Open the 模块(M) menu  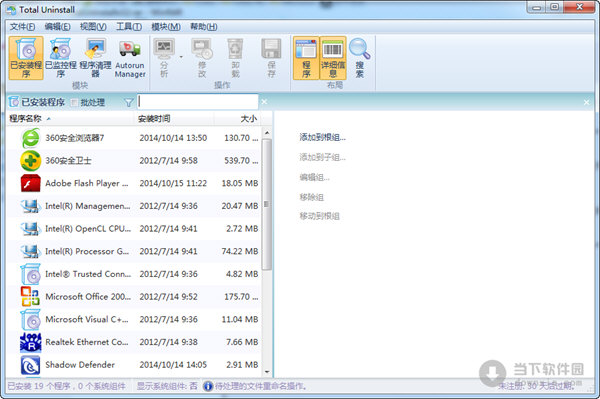click(166, 26)
